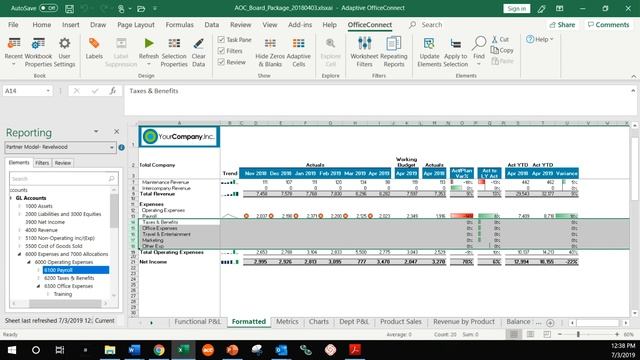Open Google Chrome from the taskbar

159,350
